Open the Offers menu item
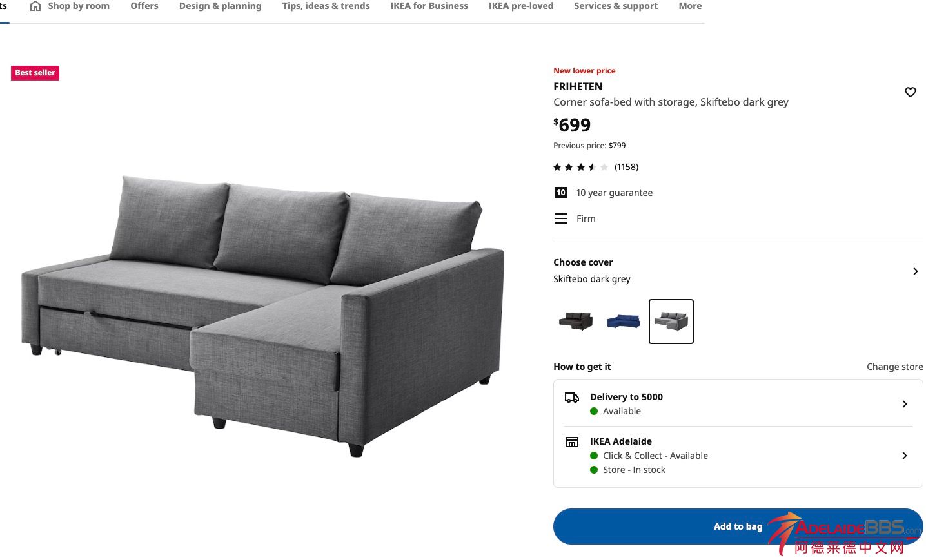 coord(144,6)
